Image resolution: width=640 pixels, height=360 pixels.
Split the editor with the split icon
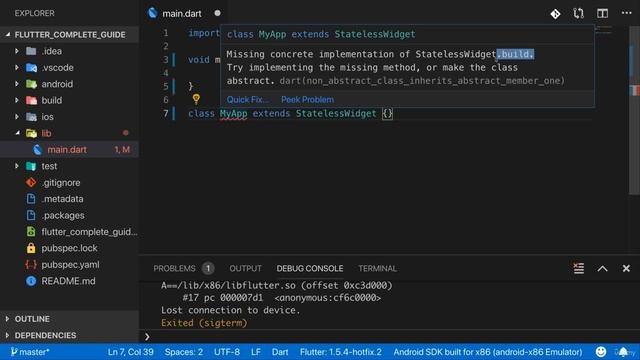[x=602, y=13]
